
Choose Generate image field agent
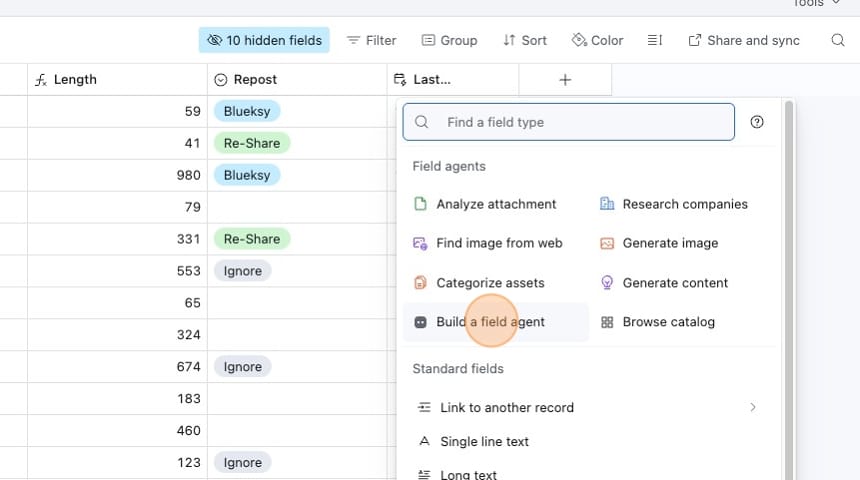pyautogui.click(x=669, y=243)
